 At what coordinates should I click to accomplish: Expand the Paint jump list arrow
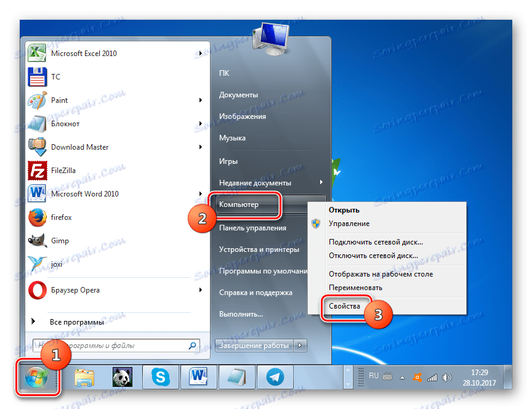[201, 100]
